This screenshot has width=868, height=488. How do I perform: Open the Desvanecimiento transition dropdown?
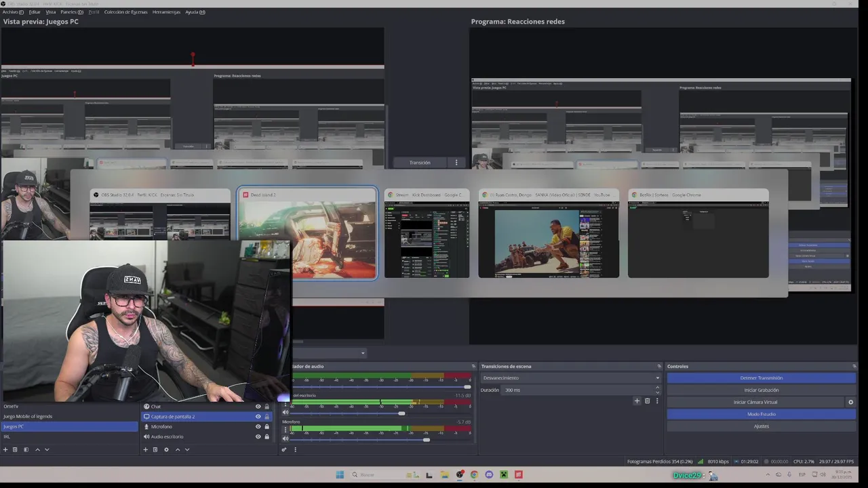pos(570,378)
